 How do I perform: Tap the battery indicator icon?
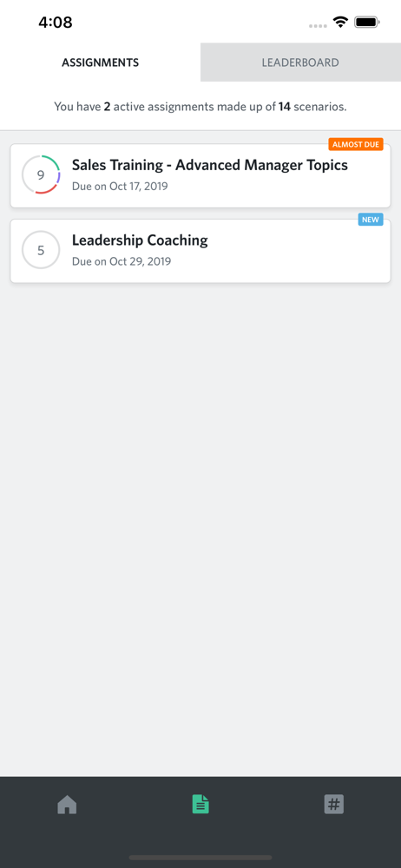[x=366, y=23]
